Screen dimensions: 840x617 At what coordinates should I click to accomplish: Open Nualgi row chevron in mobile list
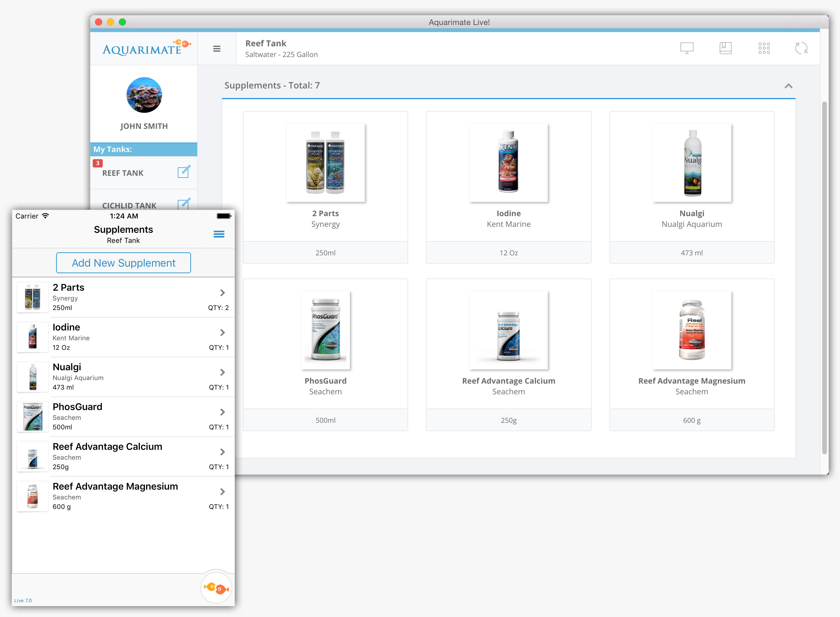click(223, 372)
